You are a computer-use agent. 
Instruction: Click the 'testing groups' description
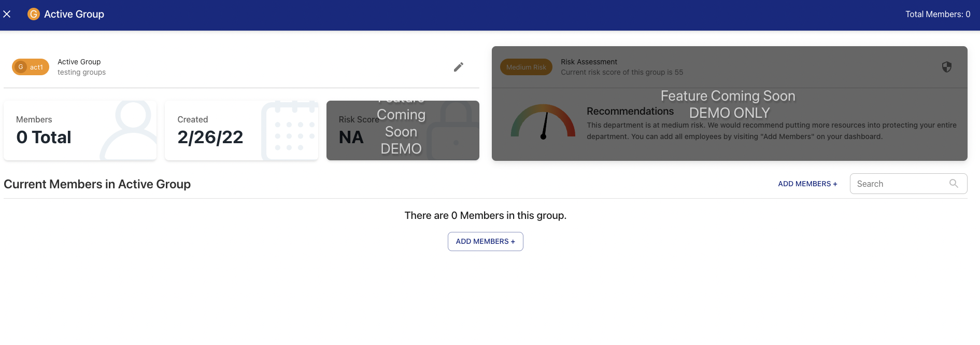[x=81, y=72]
